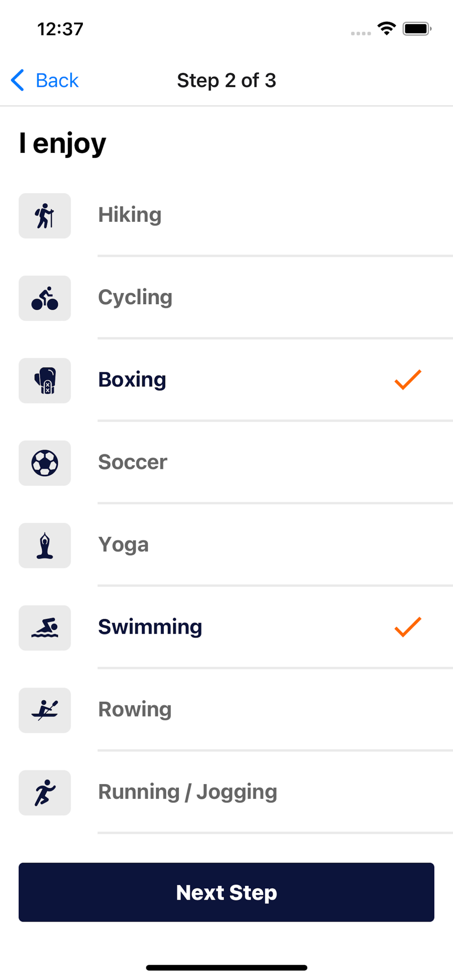Screen dimensions: 453x980
Task: Pick the Rowing label
Action: point(135,710)
